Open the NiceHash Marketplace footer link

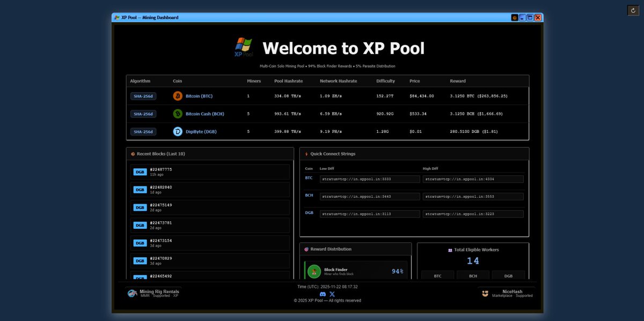tap(507, 293)
